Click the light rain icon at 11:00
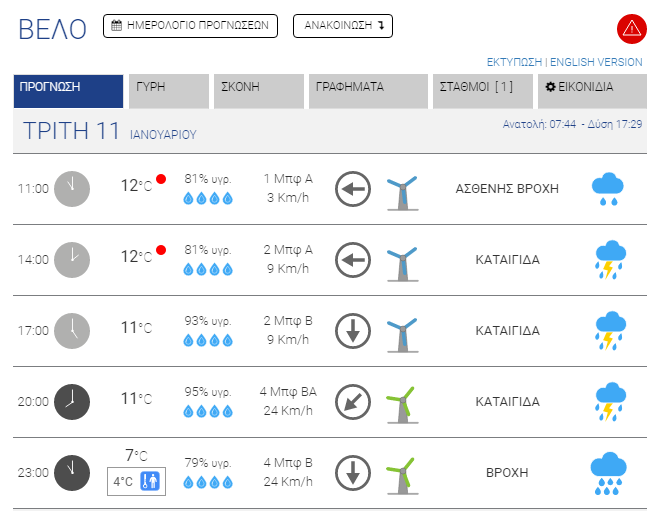The width and height of the screenshot is (655, 511). tap(608, 188)
